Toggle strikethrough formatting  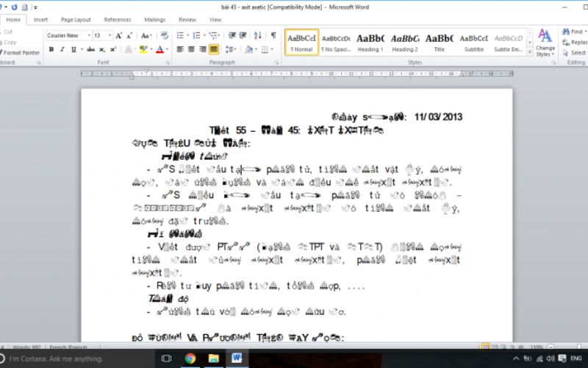90,49
